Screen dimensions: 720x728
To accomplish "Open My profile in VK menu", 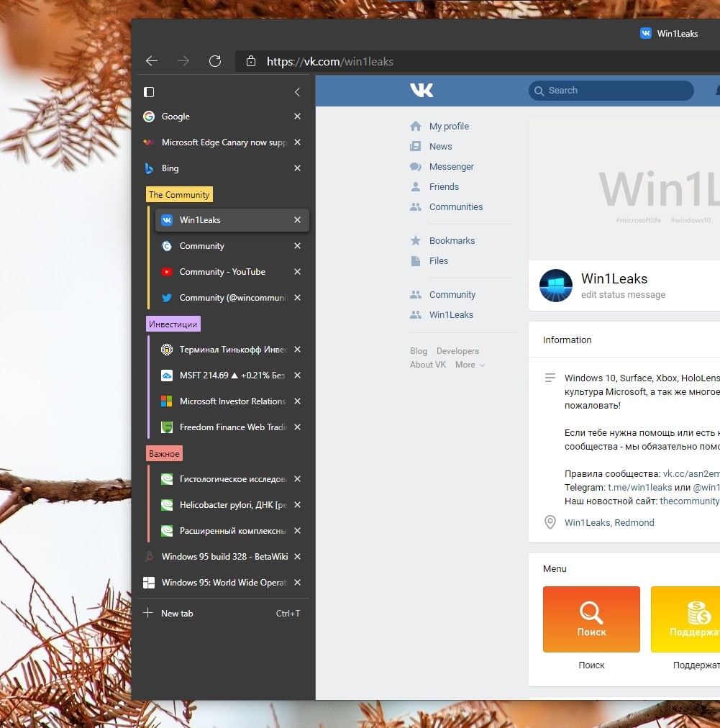I will pos(448,127).
